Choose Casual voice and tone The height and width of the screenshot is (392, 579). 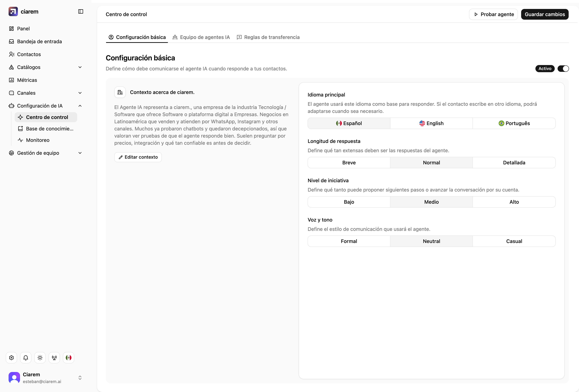(x=514, y=241)
